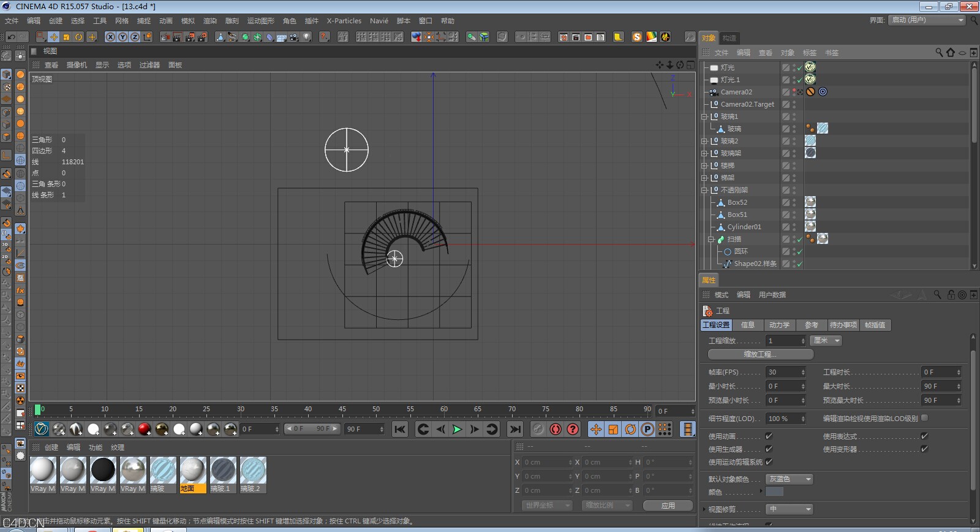
Task: Click the 应用 button in coordinates panel
Action: (668, 506)
